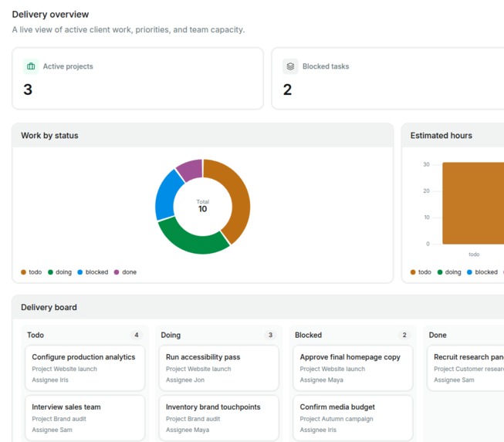Open the Interview sales team card
Viewport: 504px width, 442px height.
pos(85,418)
